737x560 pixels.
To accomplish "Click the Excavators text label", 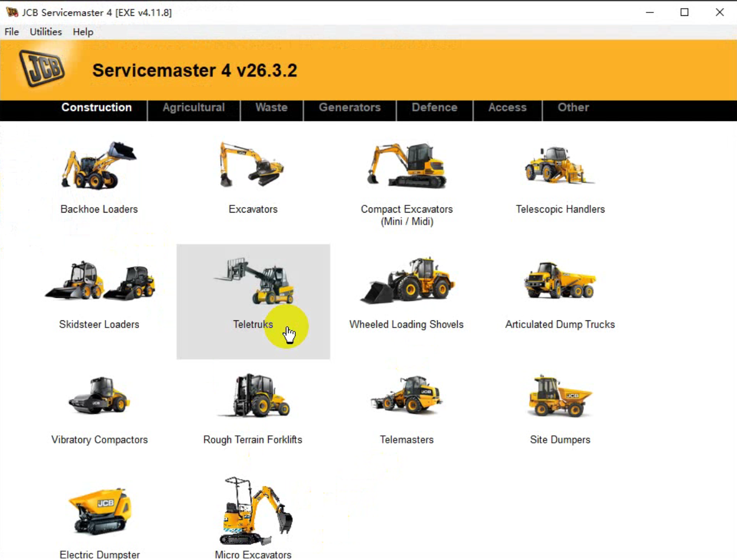I will click(253, 209).
